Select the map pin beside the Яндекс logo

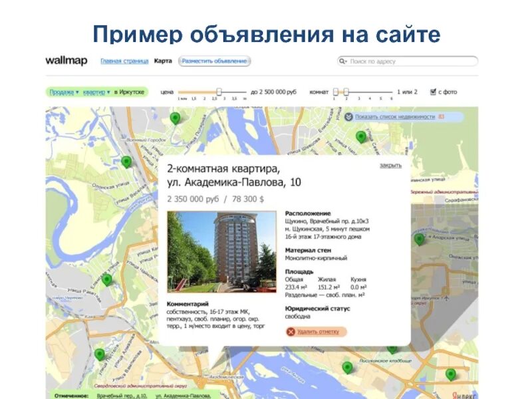coord(451,374)
